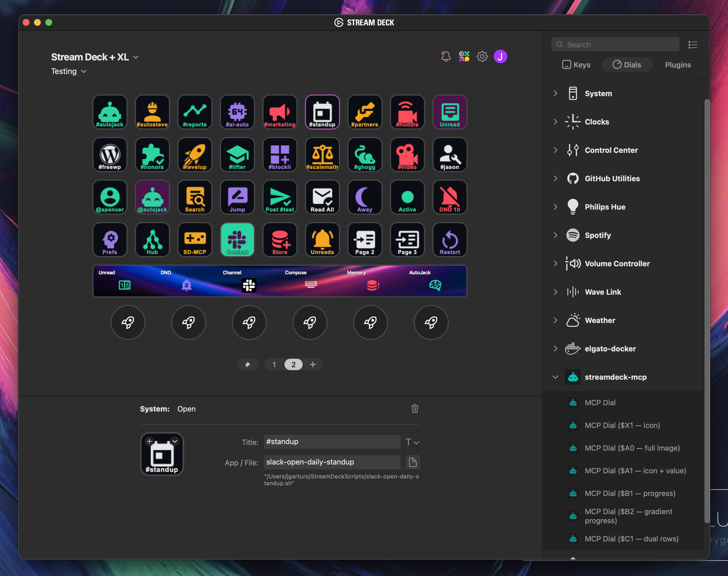This screenshot has width=728, height=576.
Task: Add a new page with plus
Action: 313,364
